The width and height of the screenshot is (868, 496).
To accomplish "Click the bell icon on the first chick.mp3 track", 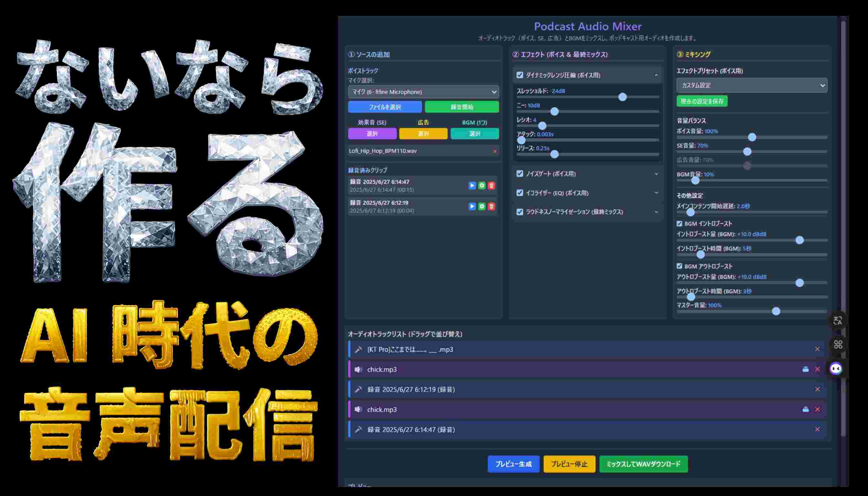I will tap(805, 369).
